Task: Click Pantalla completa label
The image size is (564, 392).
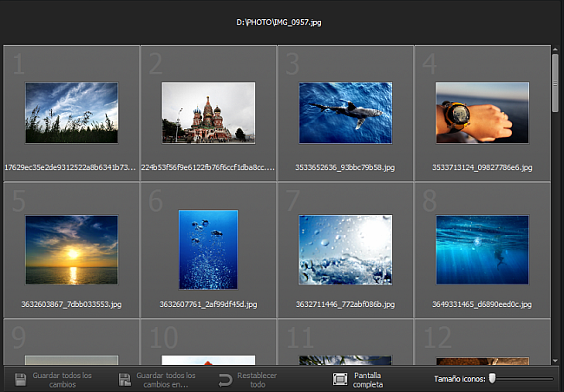Action: (x=368, y=380)
